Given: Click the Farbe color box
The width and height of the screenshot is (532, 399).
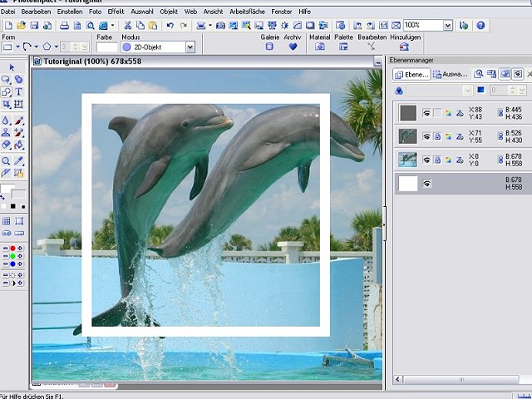Looking at the screenshot, I should coord(107,47).
